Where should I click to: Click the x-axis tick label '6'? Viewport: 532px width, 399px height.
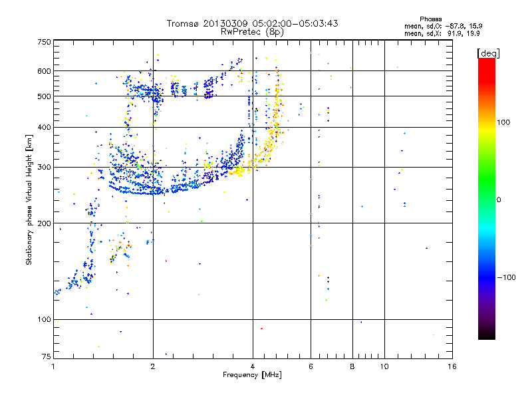click(311, 366)
